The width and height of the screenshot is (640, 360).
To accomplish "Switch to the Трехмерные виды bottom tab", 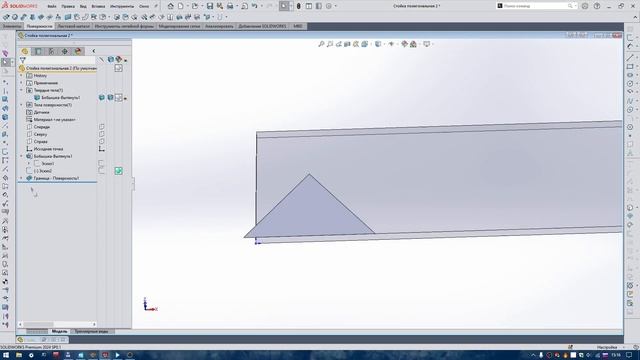I will click(x=92, y=331).
